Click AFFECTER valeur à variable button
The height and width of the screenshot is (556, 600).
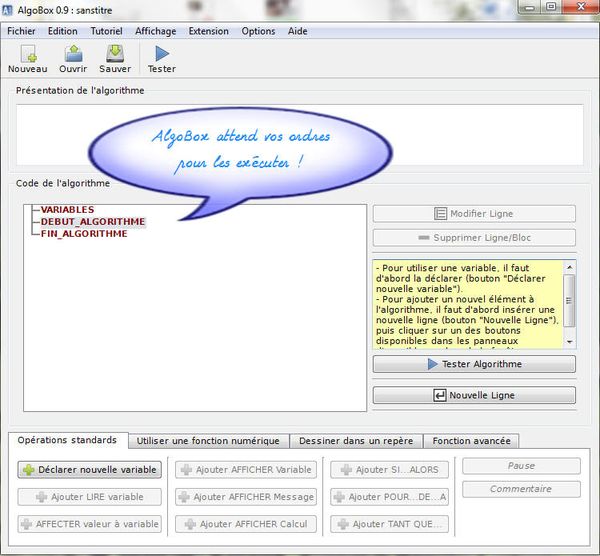coord(90,524)
